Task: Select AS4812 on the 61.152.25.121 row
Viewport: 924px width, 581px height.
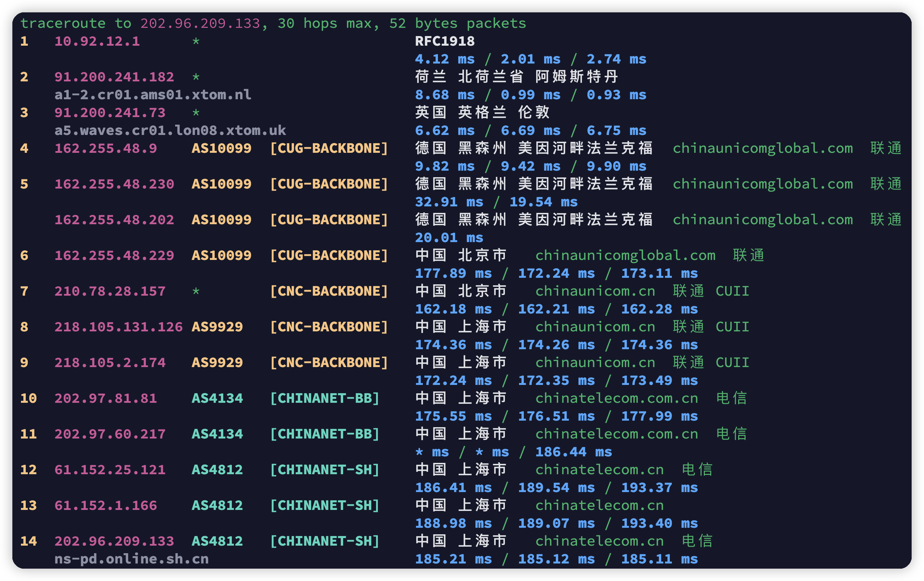Action: 217,469
